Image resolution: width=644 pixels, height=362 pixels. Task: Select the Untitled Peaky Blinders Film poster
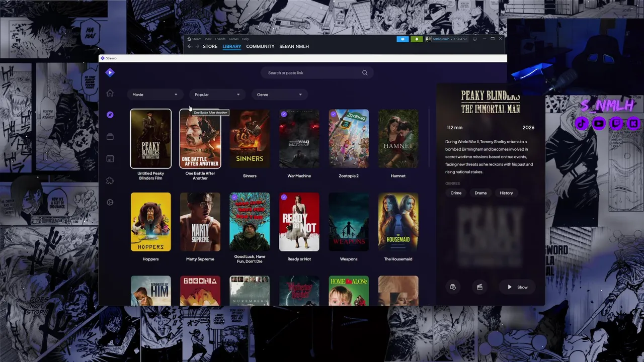[x=150, y=139]
